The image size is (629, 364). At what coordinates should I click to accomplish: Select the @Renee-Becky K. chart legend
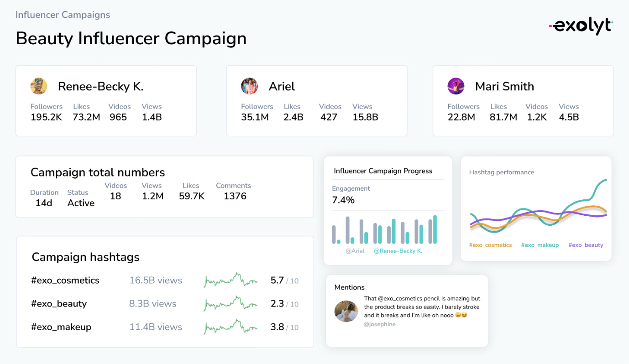(x=398, y=251)
